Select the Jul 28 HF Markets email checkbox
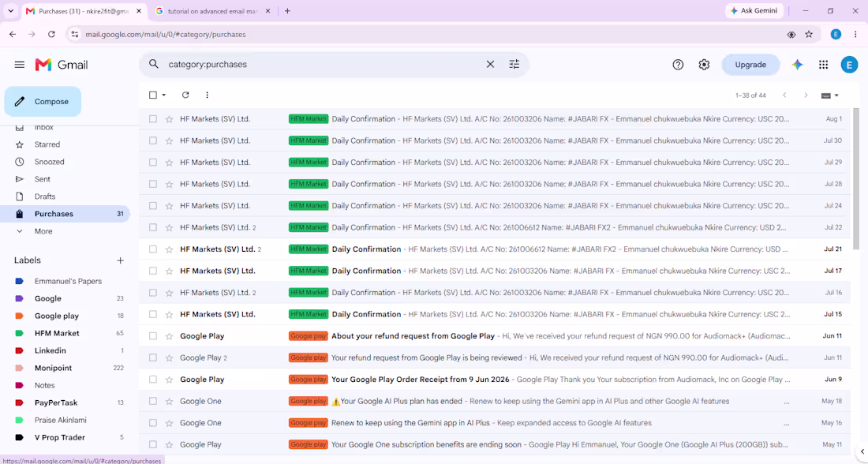This screenshot has height=464, width=868. click(x=153, y=184)
